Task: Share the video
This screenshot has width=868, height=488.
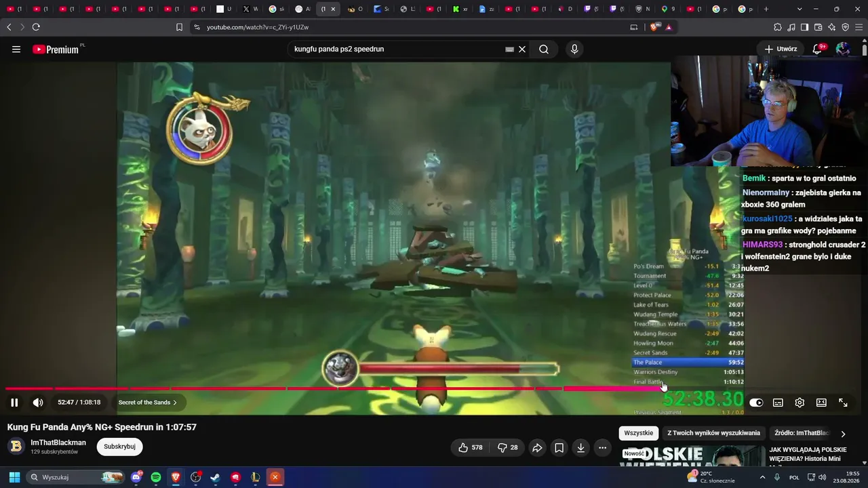Action: click(537, 447)
